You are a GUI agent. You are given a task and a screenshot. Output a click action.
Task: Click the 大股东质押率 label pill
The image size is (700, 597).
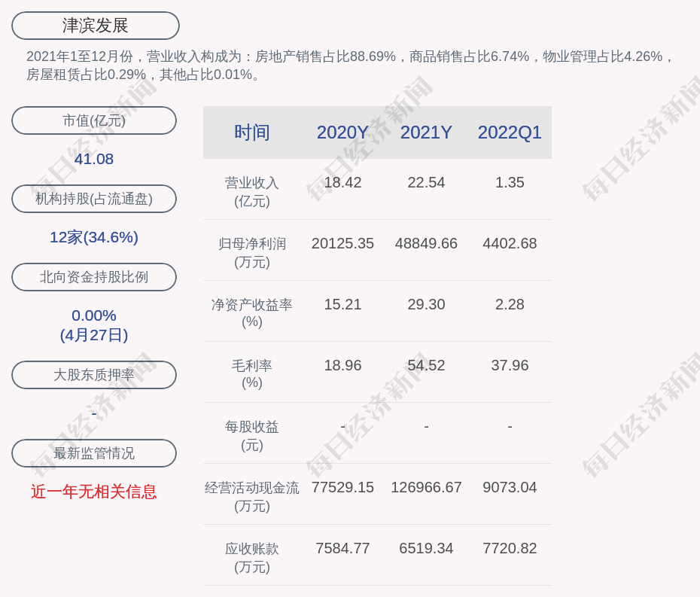click(x=94, y=375)
